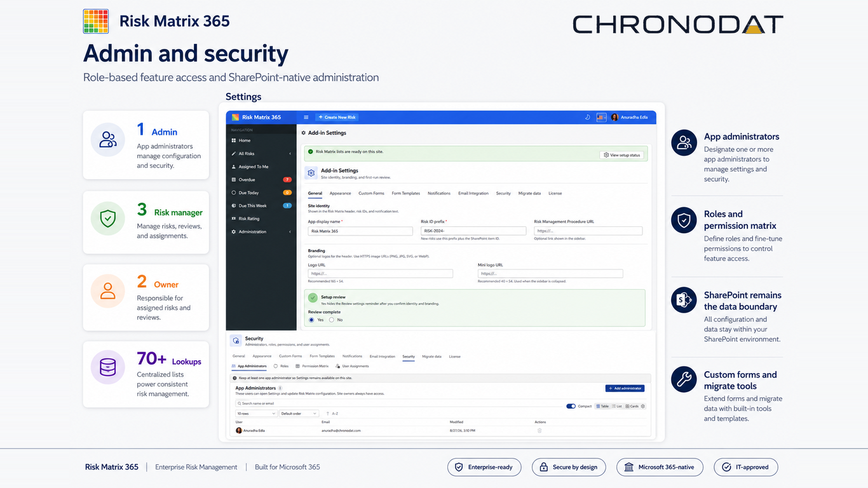
Task: Open Notifications tab in Add-in Settings panel
Action: coord(438,193)
